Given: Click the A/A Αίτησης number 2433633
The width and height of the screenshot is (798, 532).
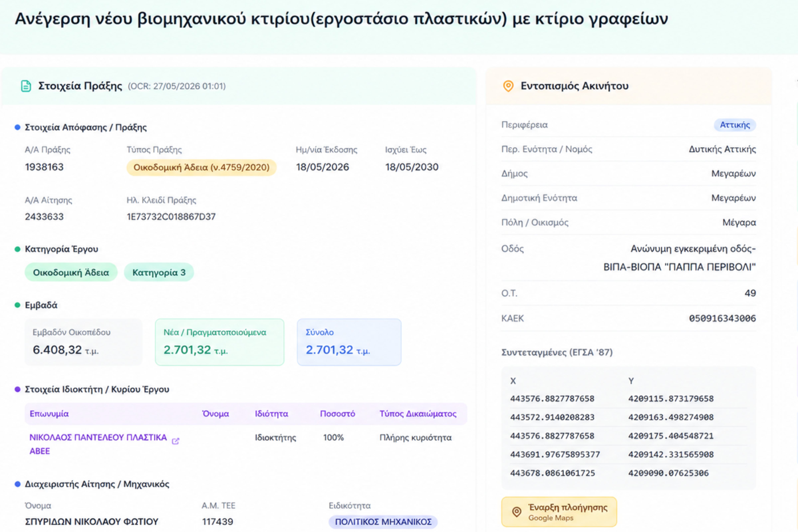Looking at the screenshot, I should point(44,217).
